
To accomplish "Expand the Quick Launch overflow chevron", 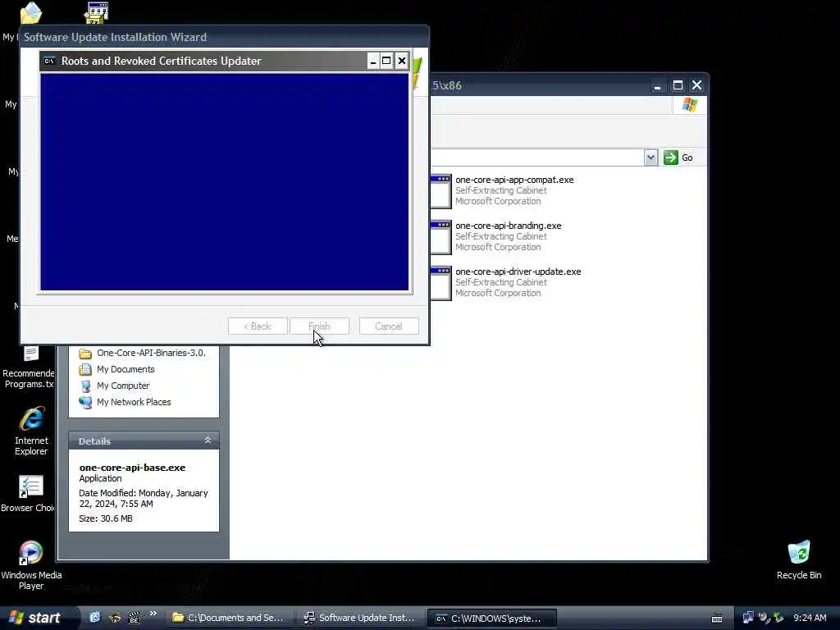I will 153,614.
